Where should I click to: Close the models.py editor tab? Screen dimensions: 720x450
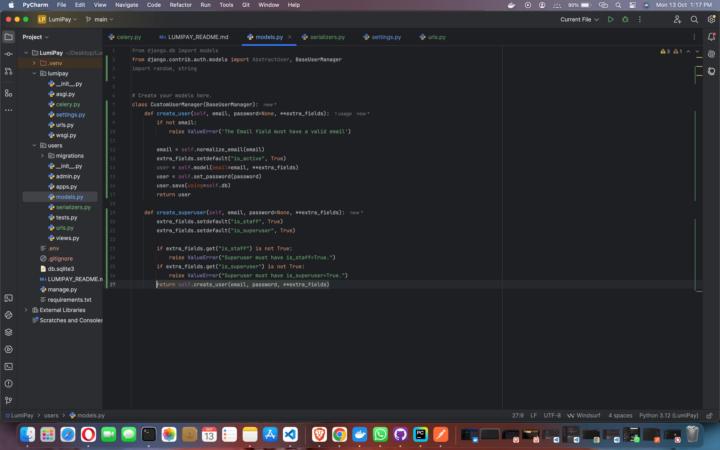[x=290, y=37]
